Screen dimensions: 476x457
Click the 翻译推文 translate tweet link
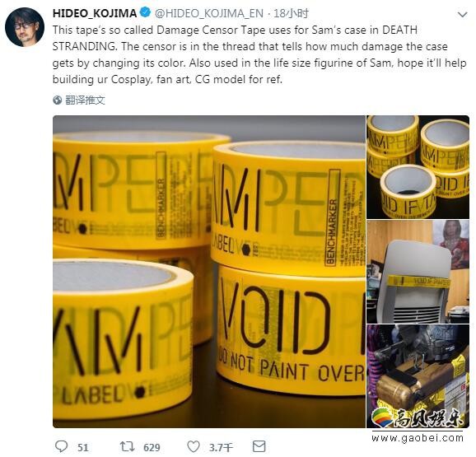(x=85, y=100)
